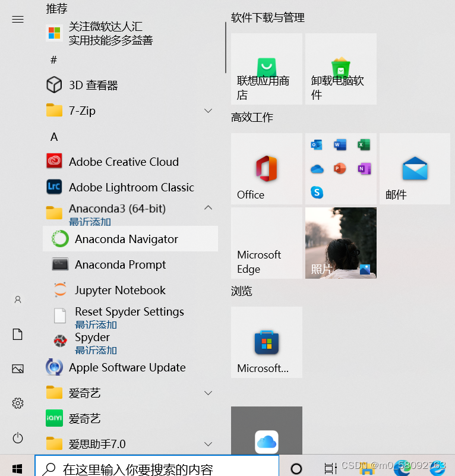Open 关注微软达人汇 recommended item
455x476 pixels.
(130, 33)
